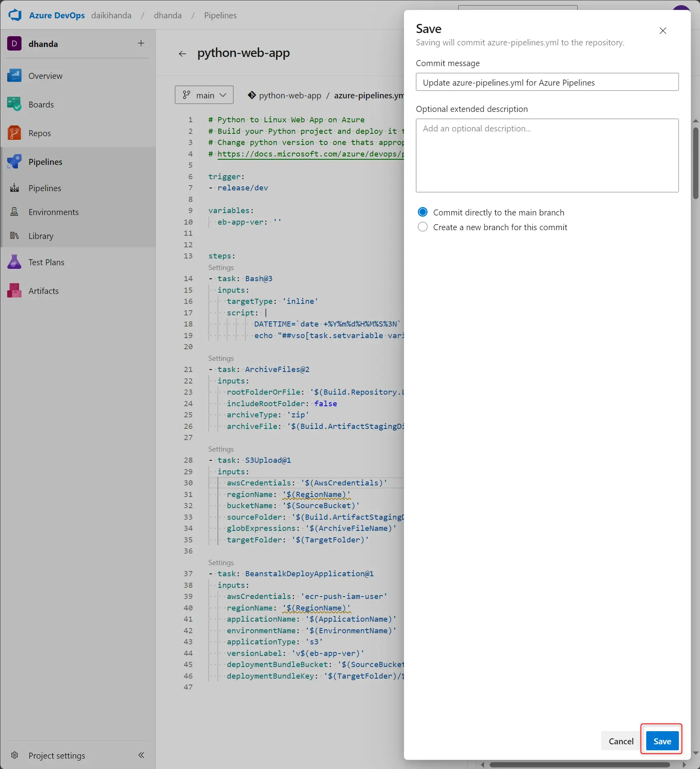Open the Overview hub icon
700x769 pixels.
click(x=14, y=76)
